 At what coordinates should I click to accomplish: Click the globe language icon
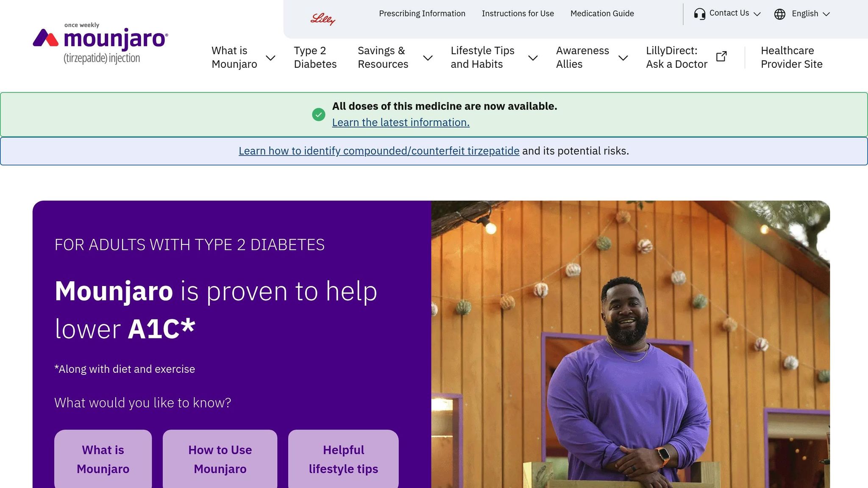779,14
